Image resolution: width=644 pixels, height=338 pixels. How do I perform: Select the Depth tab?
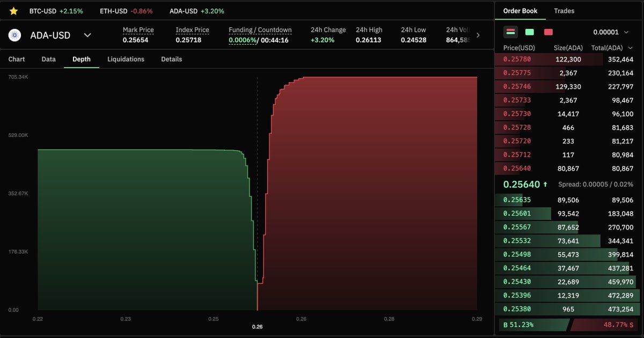click(x=82, y=59)
